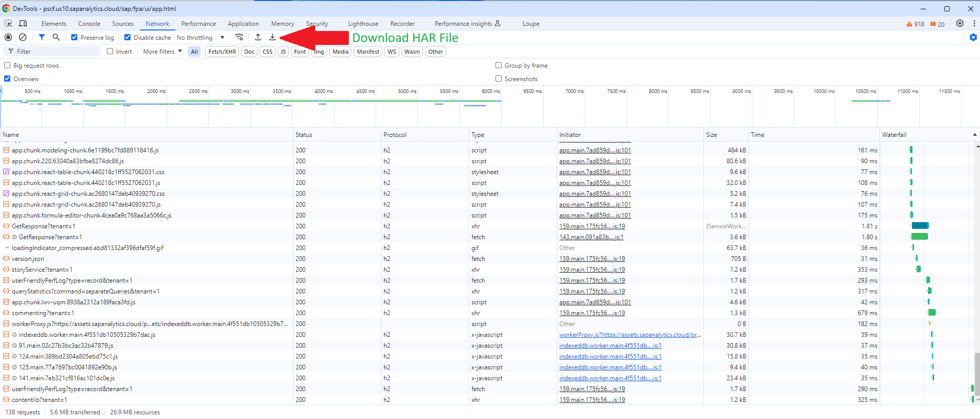This screenshot has height=419, width=980.
Task: Enable Group by frame checkbox
Action: 499,65
